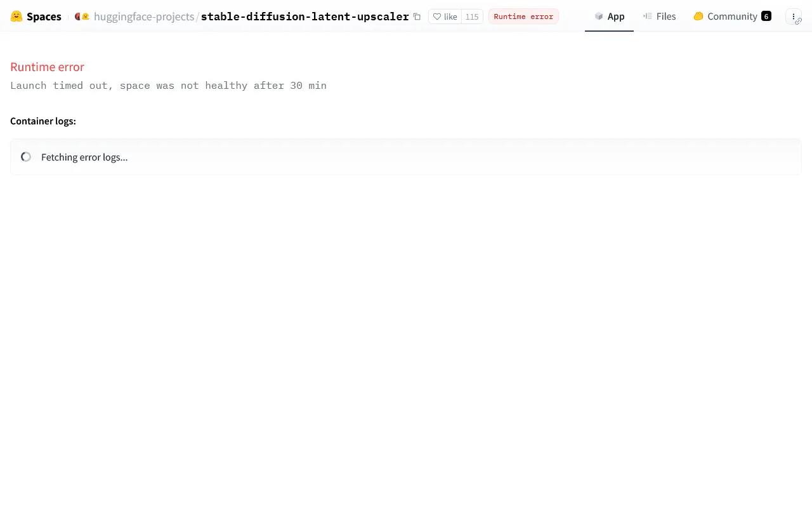Open the huggingface-projects organization link
This screenshot has height=528, width=812.
pyautogui.click(x=144, y=16)
